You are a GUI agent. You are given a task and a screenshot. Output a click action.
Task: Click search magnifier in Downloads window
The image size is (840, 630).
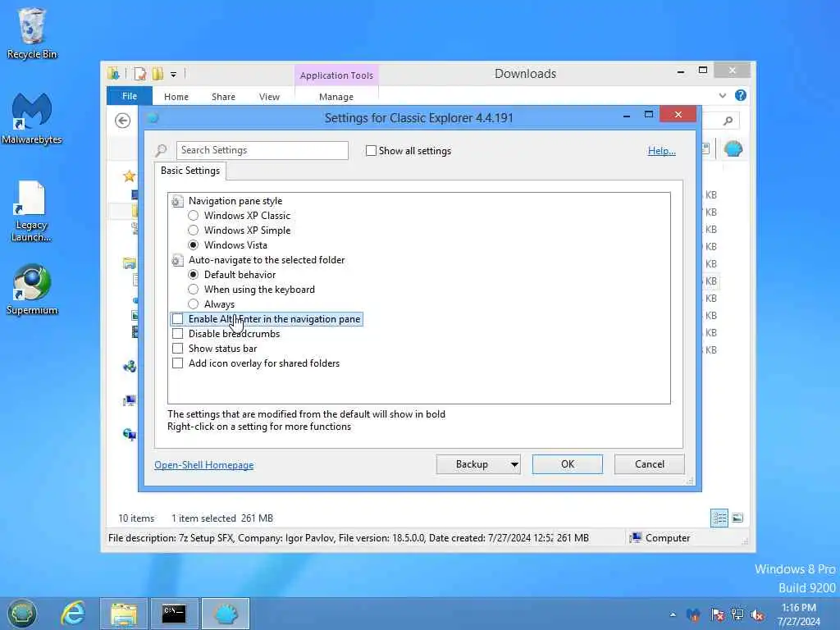[728, 121]
